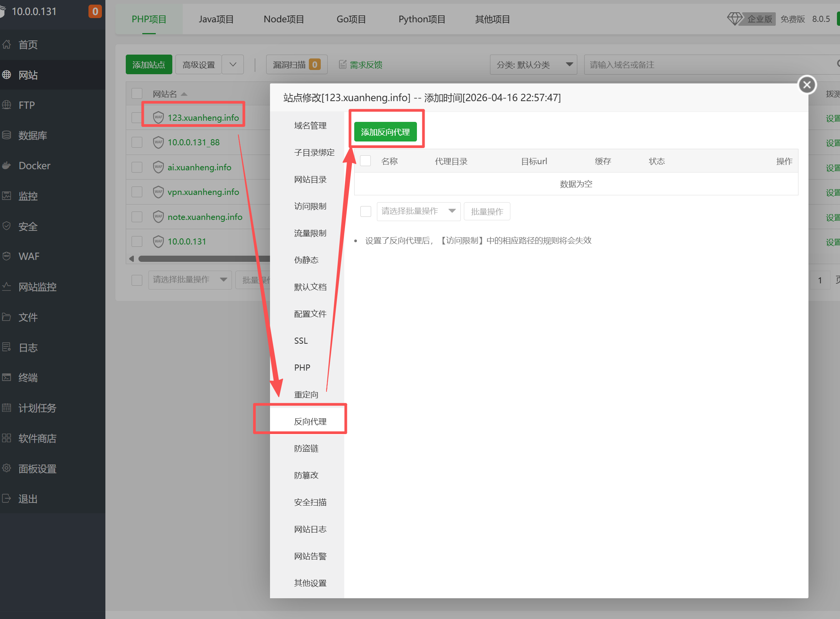The image size is (840, 619).
Task: Close the site modification dialog
Action: pyautogui.click(x=807, y=85)
